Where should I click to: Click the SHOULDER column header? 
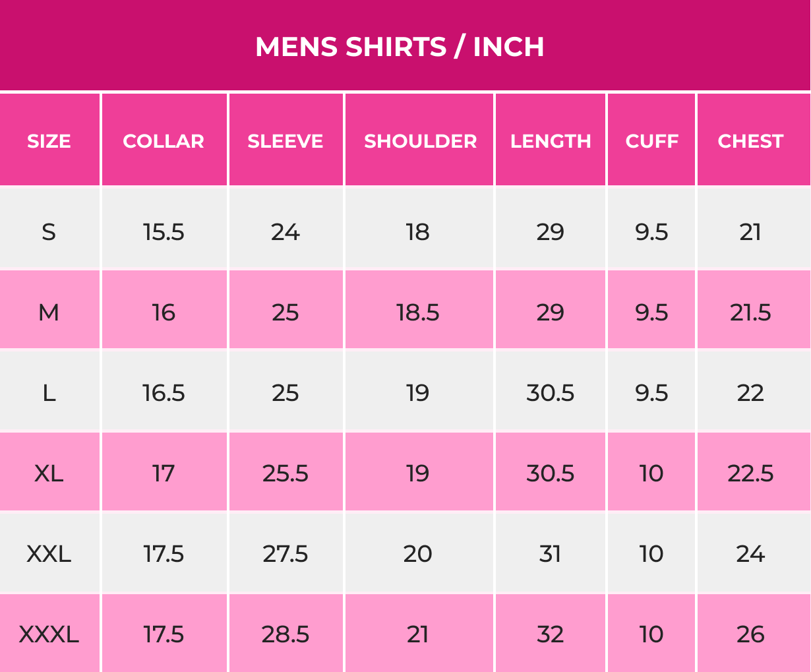coord(420,141)
